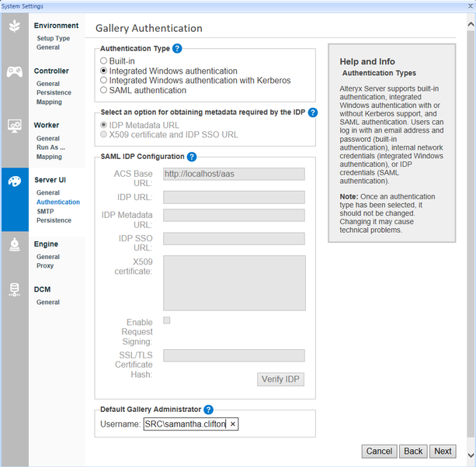Click the DCM section heading

pos(42,289)
